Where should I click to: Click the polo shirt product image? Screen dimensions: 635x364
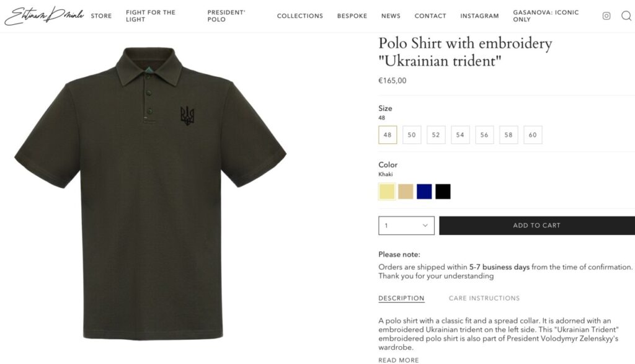(x=151, y=193)
